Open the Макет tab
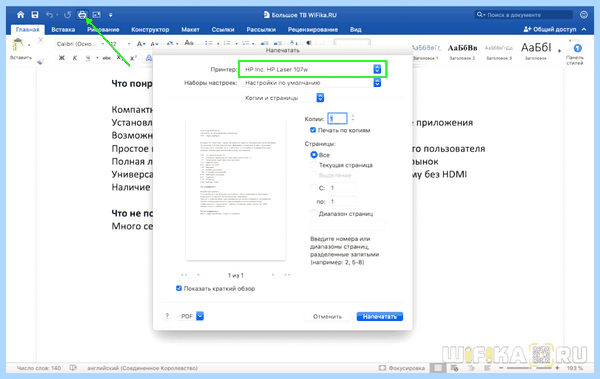 click(x=190, y=29)
